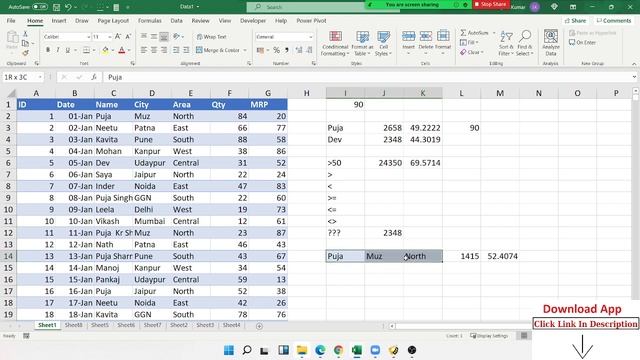Click Stop Share button
Viewport: 640px width, 360px height.
[x=490, y=4]
